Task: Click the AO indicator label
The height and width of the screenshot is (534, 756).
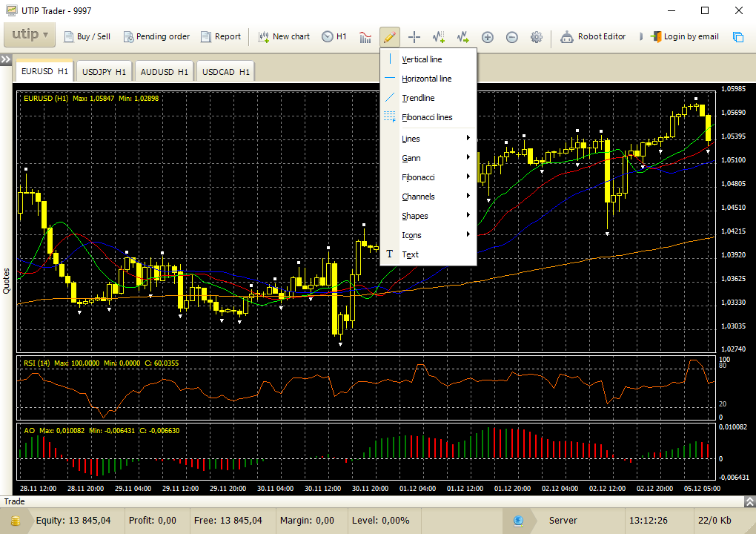Action: [102, 431]
